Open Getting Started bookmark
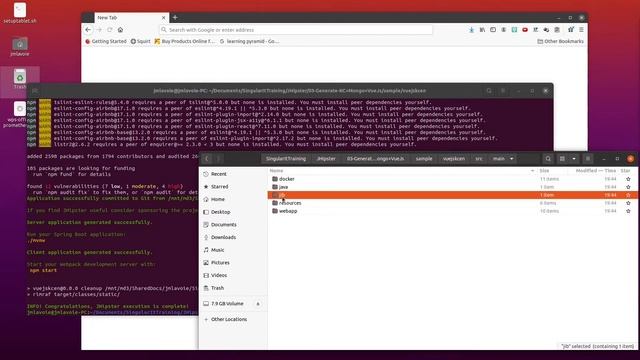Screen dimensions: 640x360 point(106,41)
